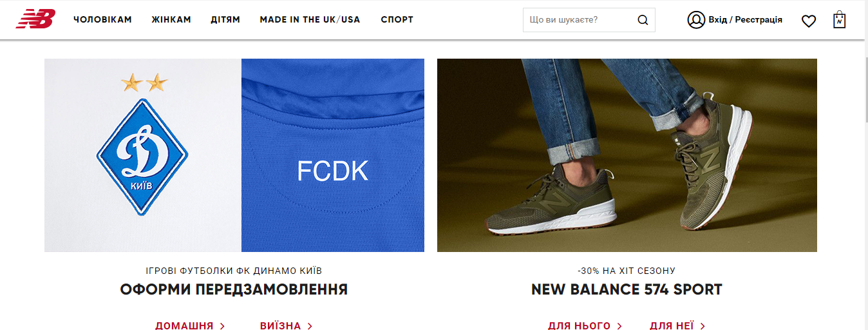Open the ДІТЯМ menu
868x330 pixels.
click(225, 19)
